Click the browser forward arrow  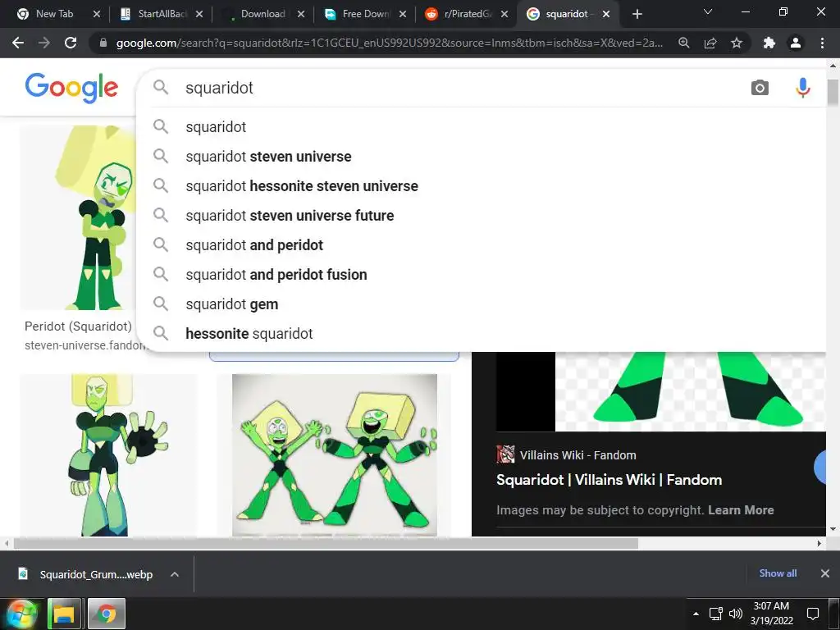pyautogui.click(x=44, y=43)
